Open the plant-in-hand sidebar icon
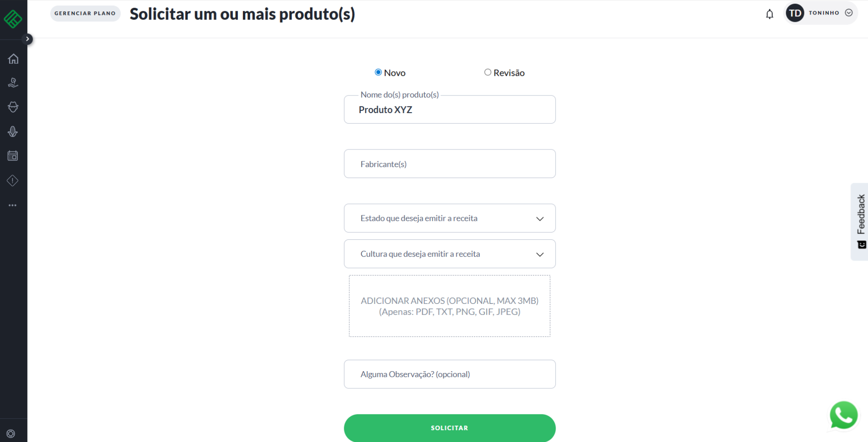The width and height of the screenshot is (868, 442). 13,83
